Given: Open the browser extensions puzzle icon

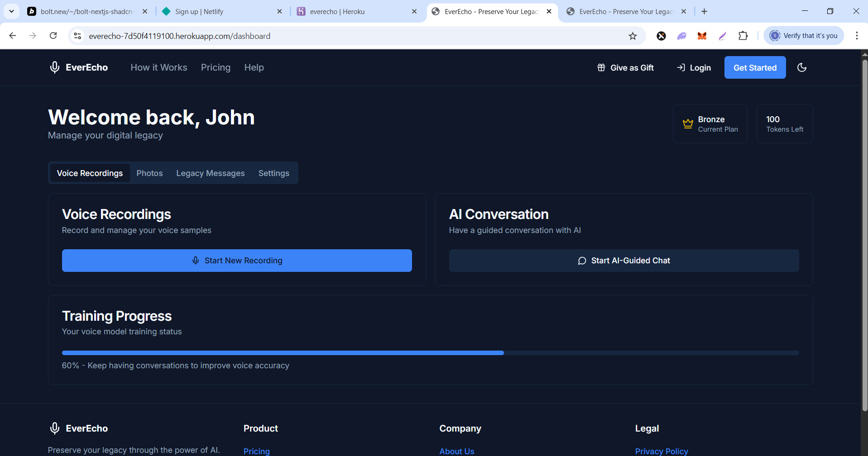Looking at the screenshot, I should [743, 36].
